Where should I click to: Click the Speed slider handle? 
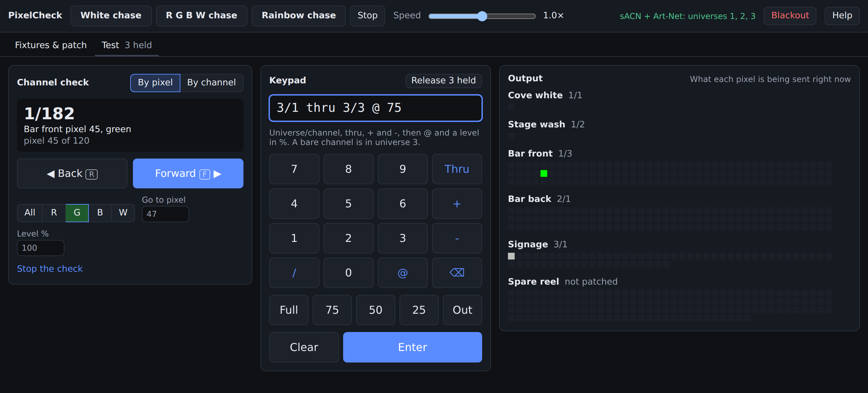482,16
